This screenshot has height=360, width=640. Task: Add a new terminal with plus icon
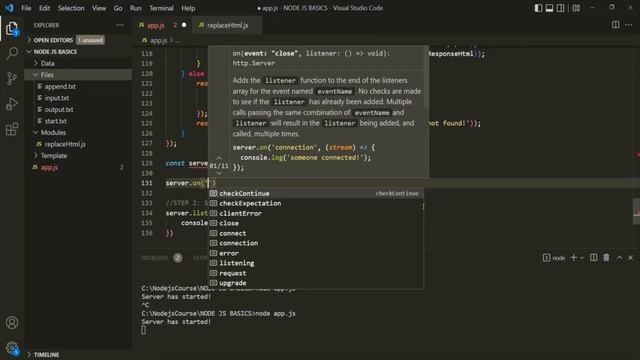point(573,258)
